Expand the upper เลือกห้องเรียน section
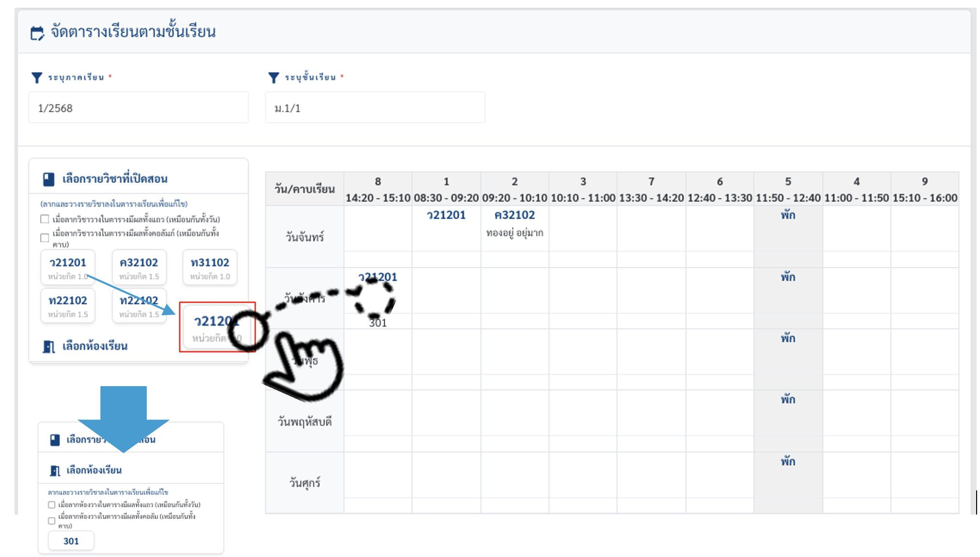This screenshot has height=557, width=980. tap(95, 347)
